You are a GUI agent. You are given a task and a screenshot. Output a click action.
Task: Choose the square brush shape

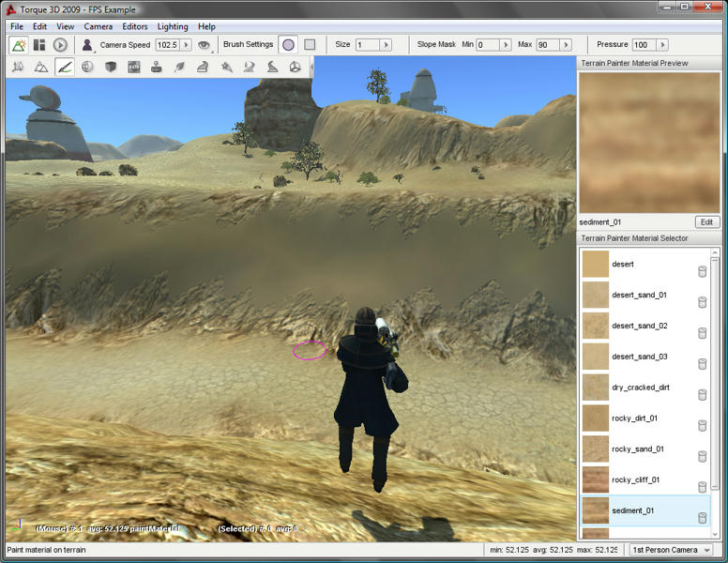(310, 44)
